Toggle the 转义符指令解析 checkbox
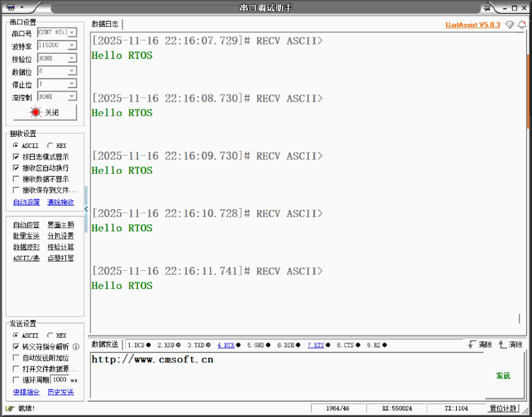 (16, 347)
